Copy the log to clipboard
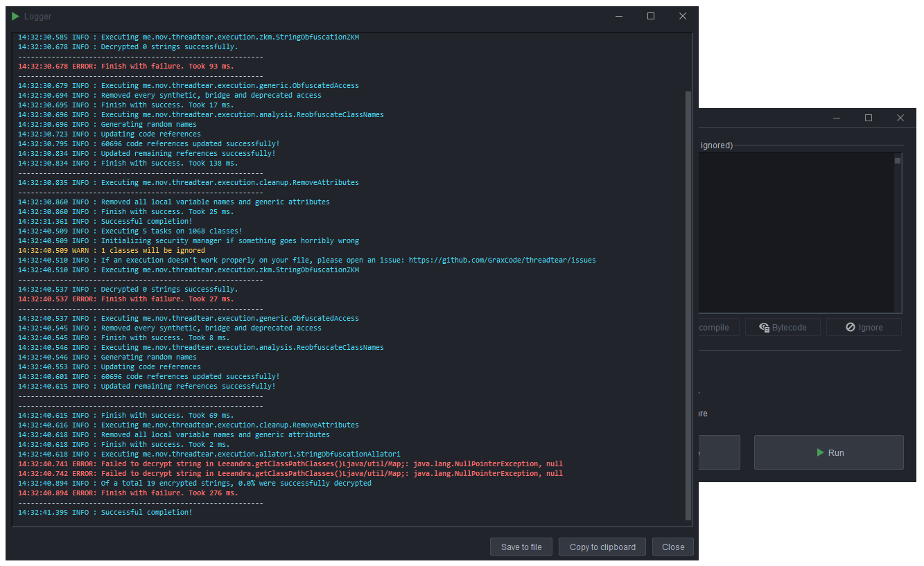The height and width of the screenshot is (566, 924). click(x=602, y=547)
